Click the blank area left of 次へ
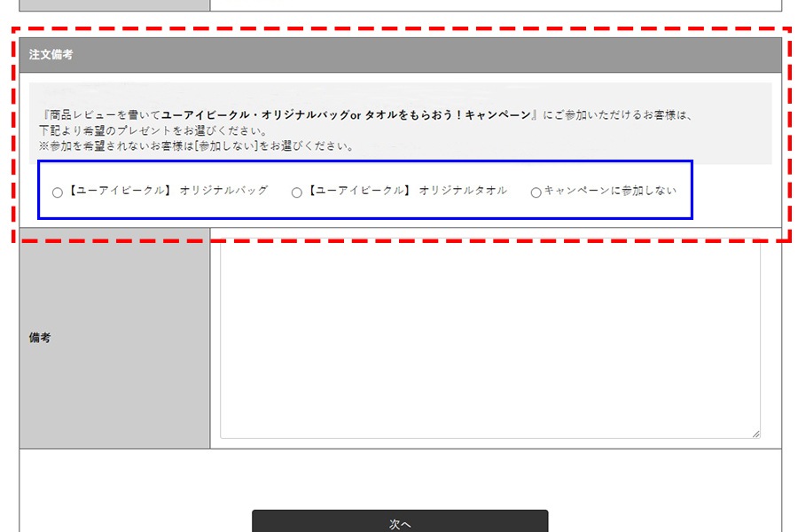 click(133, 497)
